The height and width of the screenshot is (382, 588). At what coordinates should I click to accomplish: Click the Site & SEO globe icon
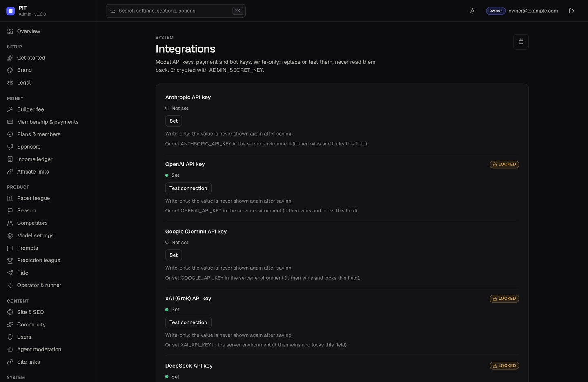point(10,312)
